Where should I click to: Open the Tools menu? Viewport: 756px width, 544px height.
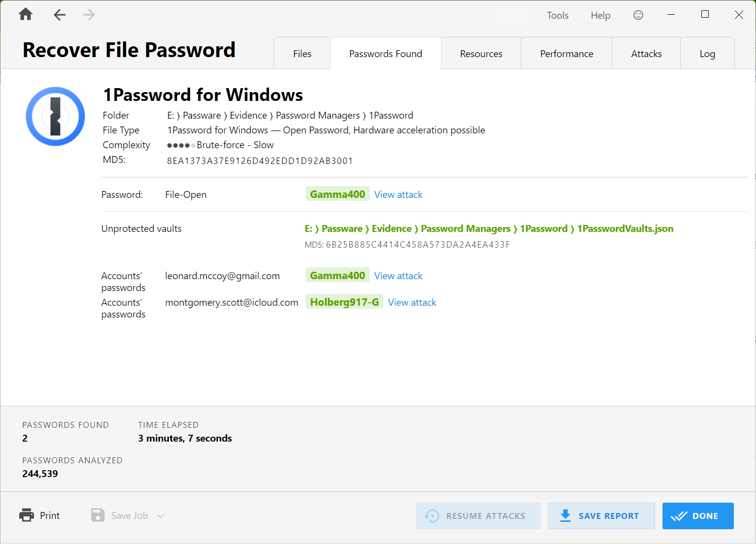pyautogui.click(x=557, y=15)
